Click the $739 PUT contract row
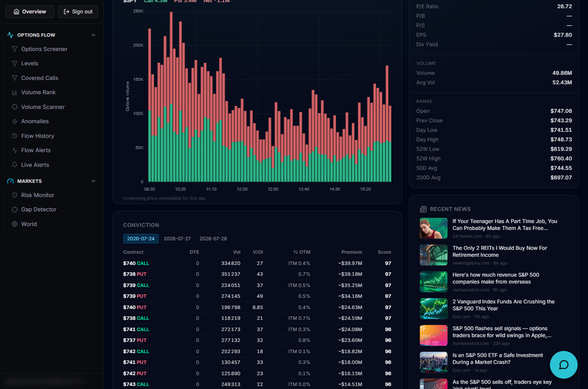Screen dimensions: 588x389 pos(257,297)
